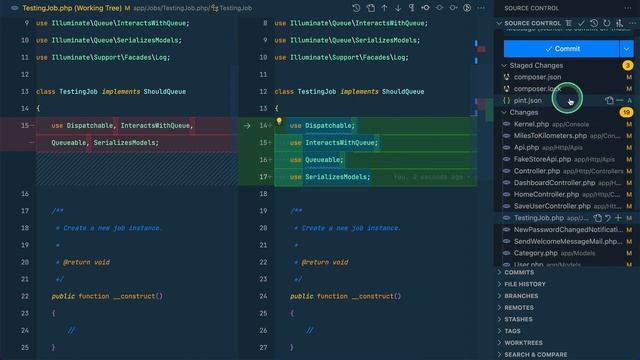This screenshot has width=640, height=360.
Task: Switch Source Control to tree view icon
Action: [x=569, y=23]
